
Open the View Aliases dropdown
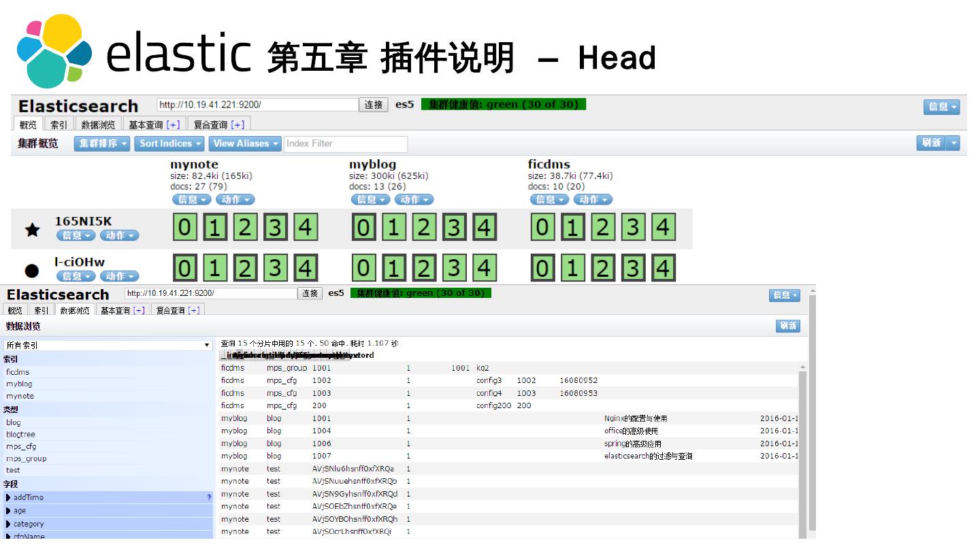click(245, 144)
